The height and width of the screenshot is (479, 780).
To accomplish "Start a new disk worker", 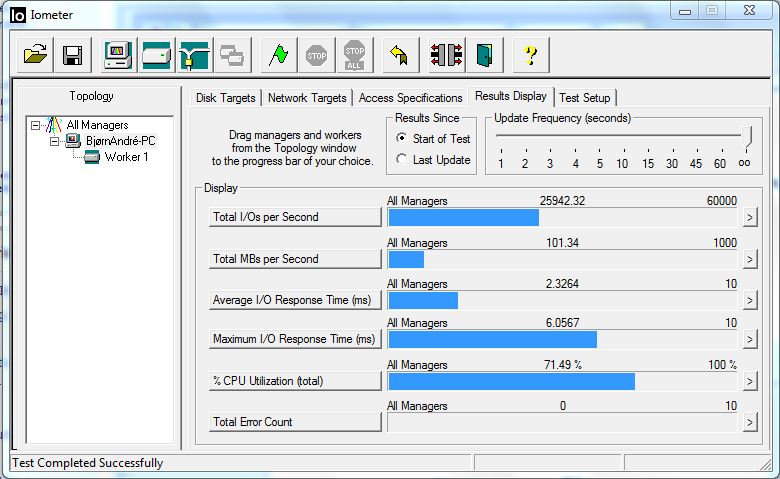I will (x=156, y=55).
